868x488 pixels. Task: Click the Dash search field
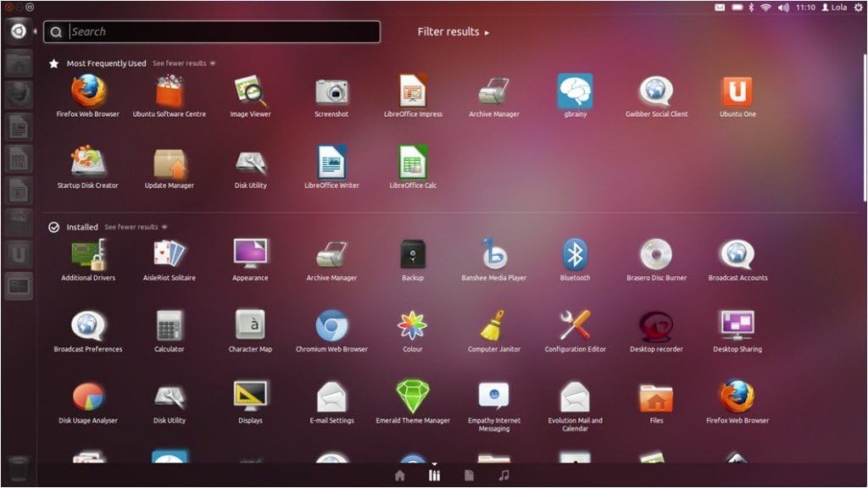point(212,31)
